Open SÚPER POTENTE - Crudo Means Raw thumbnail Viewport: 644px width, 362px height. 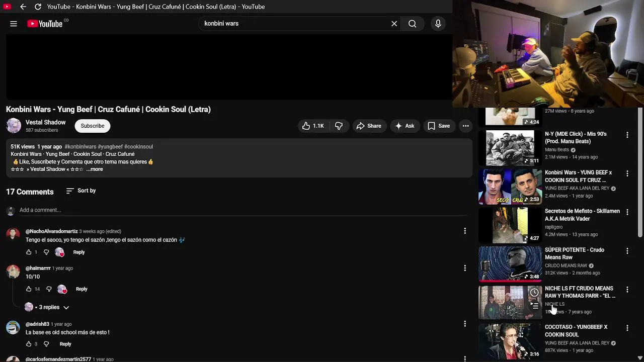tap(510, 263)
